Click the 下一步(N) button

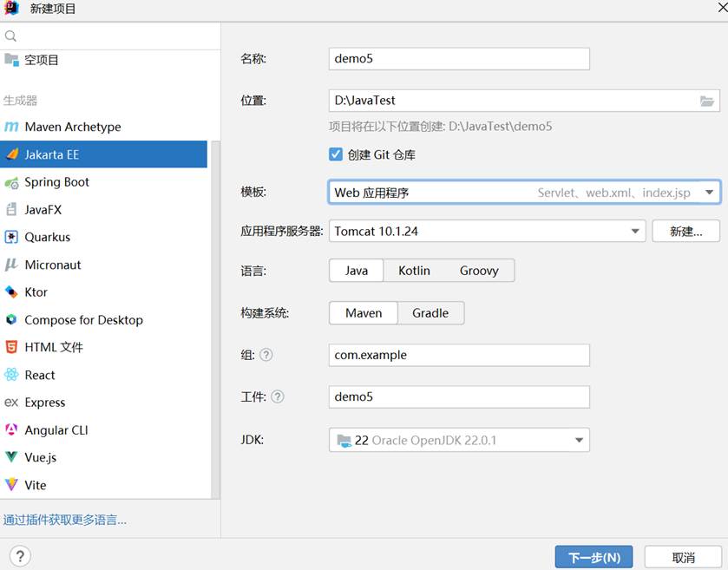(x=594, y=557)
